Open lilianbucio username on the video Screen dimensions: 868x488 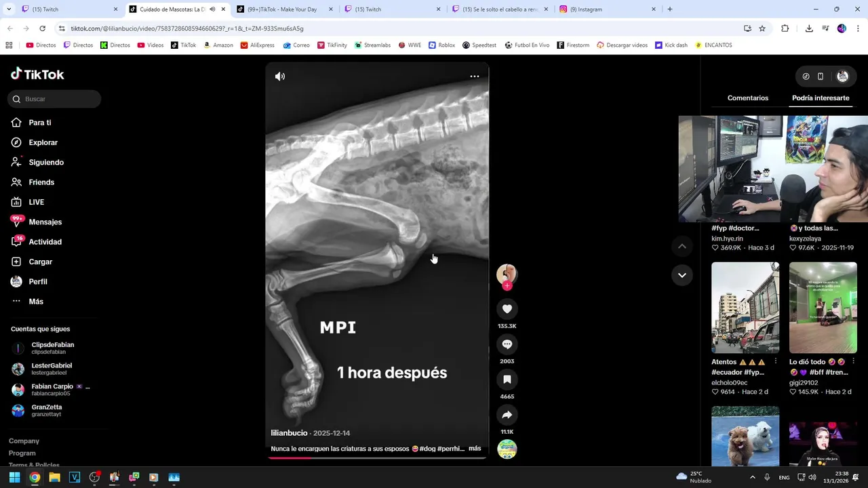tap(289, 433)
